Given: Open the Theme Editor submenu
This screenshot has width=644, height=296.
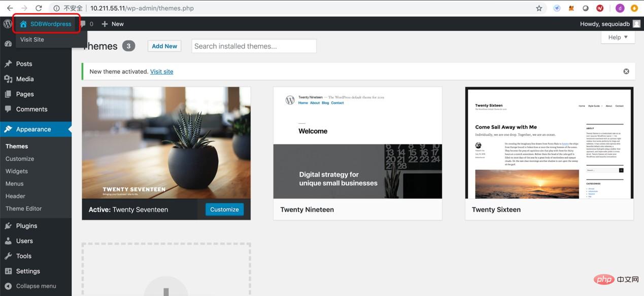Looking at the screenshot, I should tap(24, 208).
